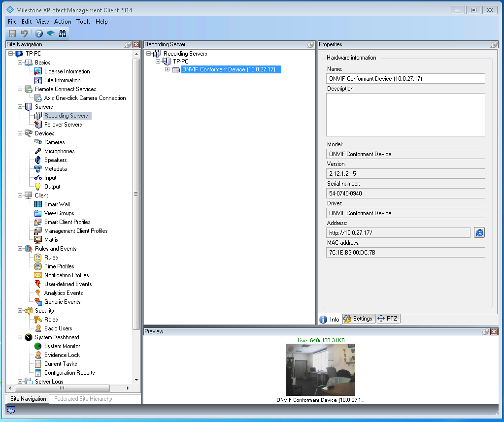Collapse the Rules and Events group
504x422 pixels.
20,249
